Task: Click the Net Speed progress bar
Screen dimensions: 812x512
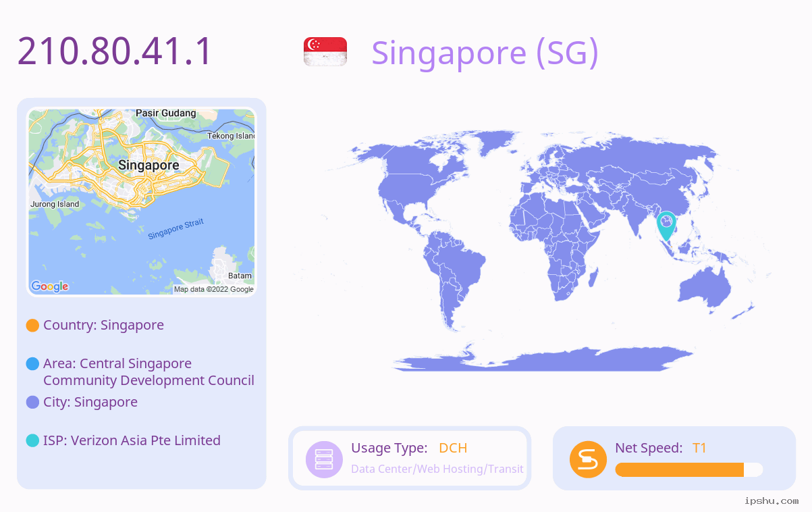Action: click(x=689, y=470)
